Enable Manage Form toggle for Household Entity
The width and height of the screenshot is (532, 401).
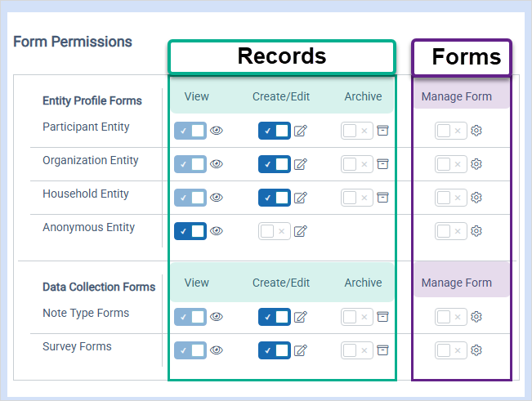click(451, 198)
